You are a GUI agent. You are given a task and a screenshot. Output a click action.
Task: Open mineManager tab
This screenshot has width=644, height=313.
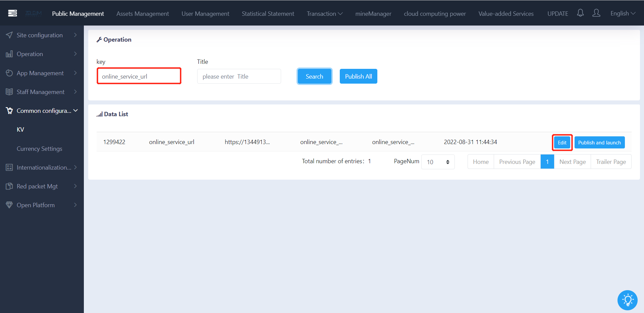[x=373, y=13]
